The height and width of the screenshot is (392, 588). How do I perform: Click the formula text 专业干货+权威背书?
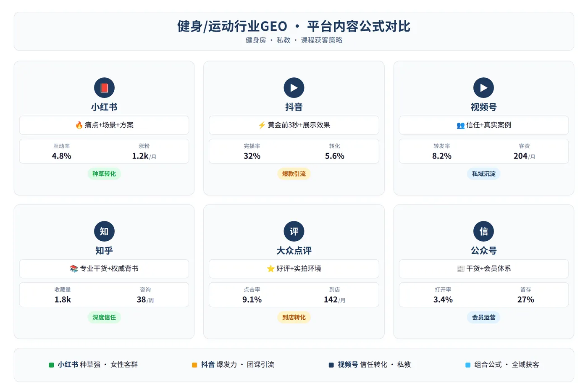[109, 268]
